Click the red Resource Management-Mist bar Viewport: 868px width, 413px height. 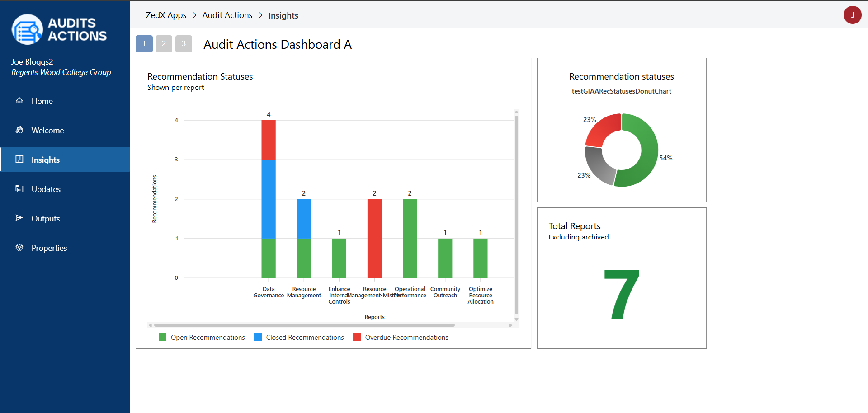tap(374, 239)
